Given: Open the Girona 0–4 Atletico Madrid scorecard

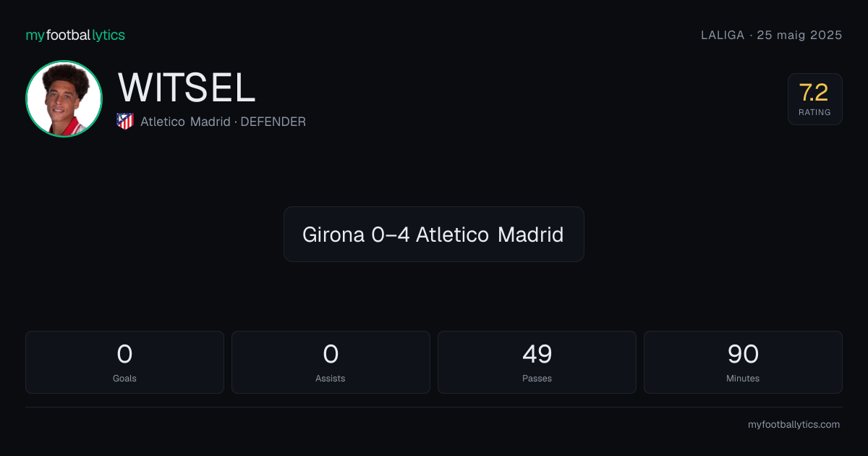Looking at the screenshot, I should 433,234.
